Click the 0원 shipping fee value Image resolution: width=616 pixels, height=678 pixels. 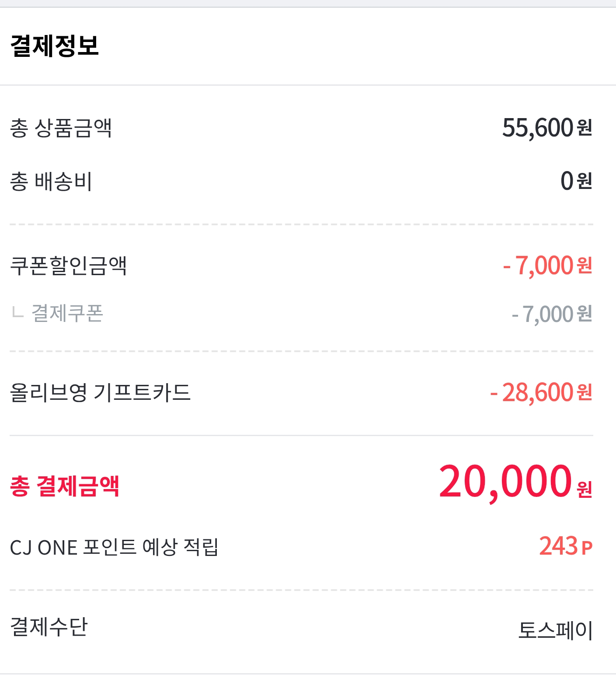point(576,181)
